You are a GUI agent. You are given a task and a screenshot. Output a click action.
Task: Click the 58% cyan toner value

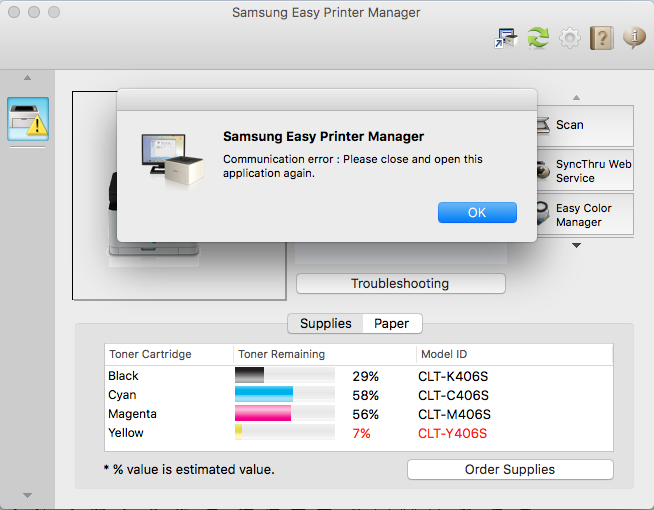pyautogui.click(x=365, y=395)
